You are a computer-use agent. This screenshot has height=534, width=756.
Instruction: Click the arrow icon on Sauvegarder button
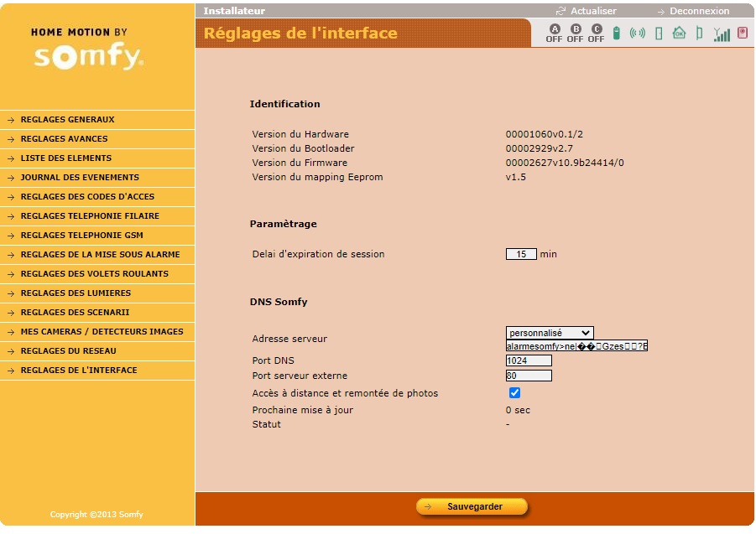[x=428, y=506]
